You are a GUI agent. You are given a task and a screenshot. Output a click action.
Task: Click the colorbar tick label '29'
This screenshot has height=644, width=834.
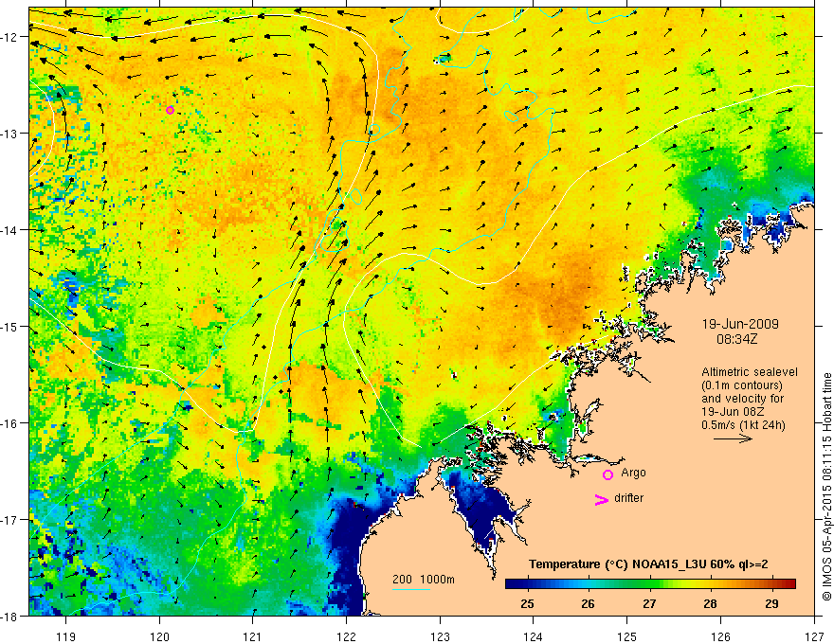coord(771,604)
